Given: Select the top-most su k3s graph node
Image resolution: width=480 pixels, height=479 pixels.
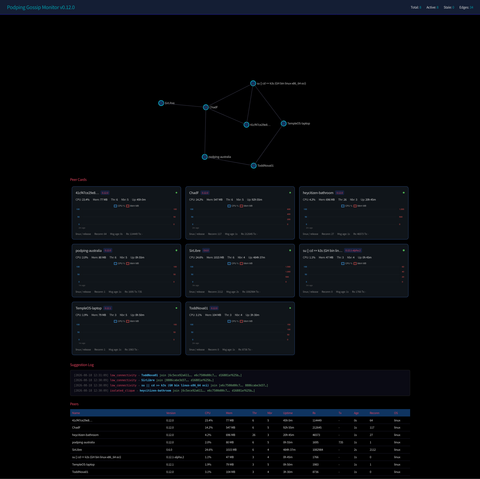Looking at the screenshot, I should click(253, 83).
